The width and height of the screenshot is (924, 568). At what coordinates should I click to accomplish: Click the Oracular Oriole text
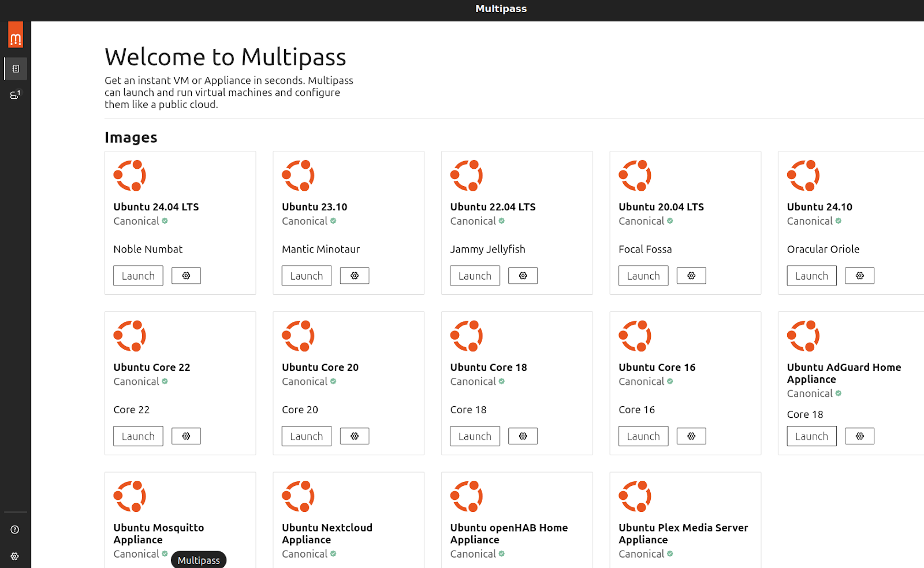pyautogui.click(x=823, y=249)
